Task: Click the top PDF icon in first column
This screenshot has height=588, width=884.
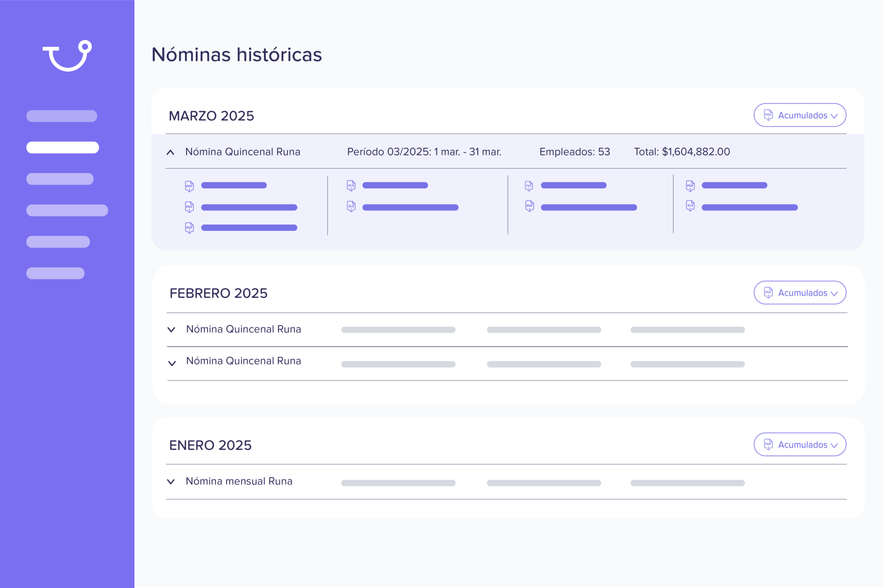Action: pyautogui.click(x=189, y=186)
